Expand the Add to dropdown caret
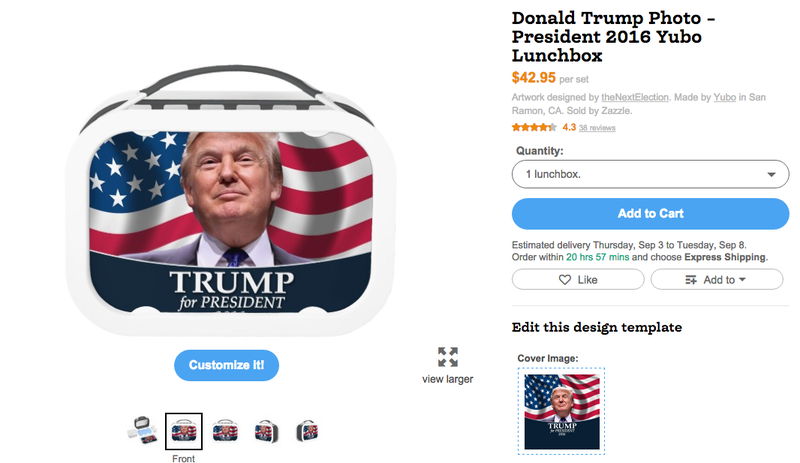 [742, 280]
